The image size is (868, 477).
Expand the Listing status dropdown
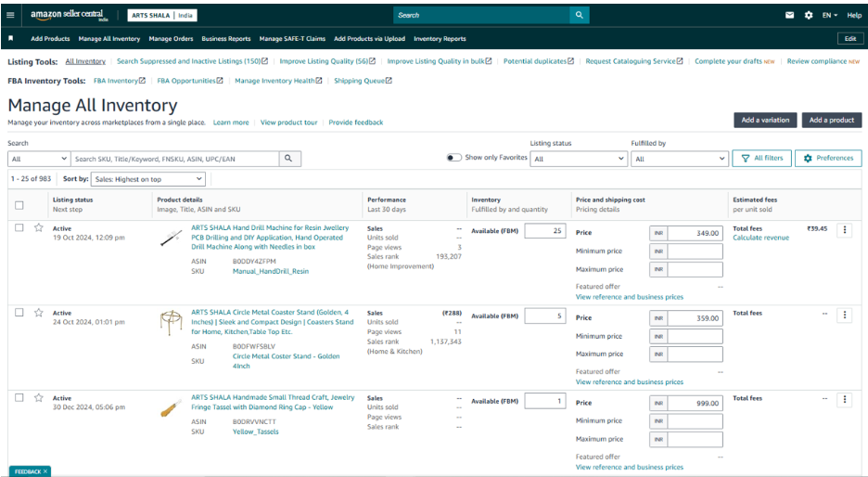[580, 159]
